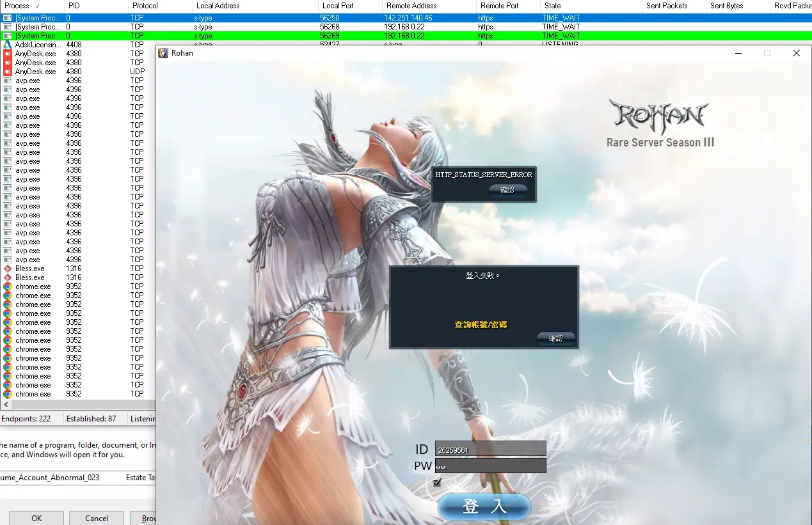This screenshot has width=812, height=525.
Task: Sort TCPView list by Process column
Action: click(x=32, y=6)
